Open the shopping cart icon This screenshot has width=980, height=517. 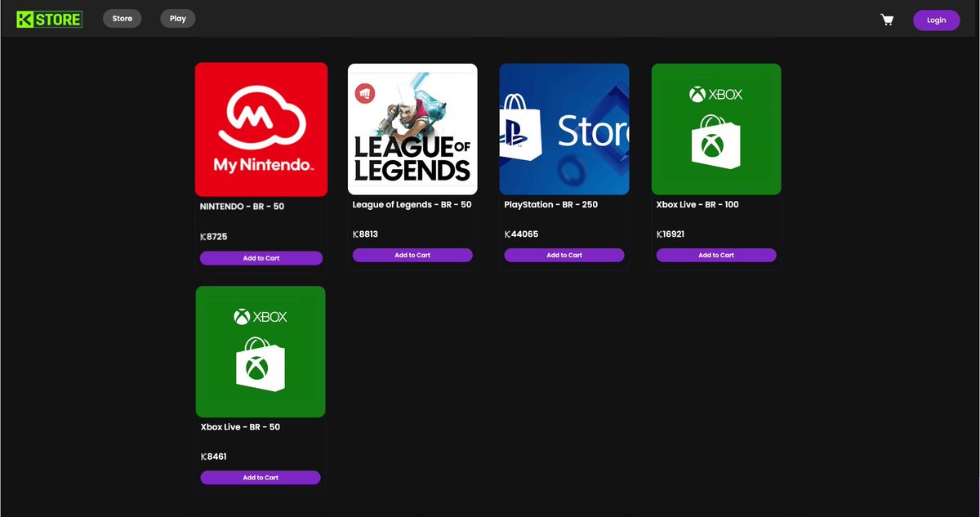tap(887, 20)
